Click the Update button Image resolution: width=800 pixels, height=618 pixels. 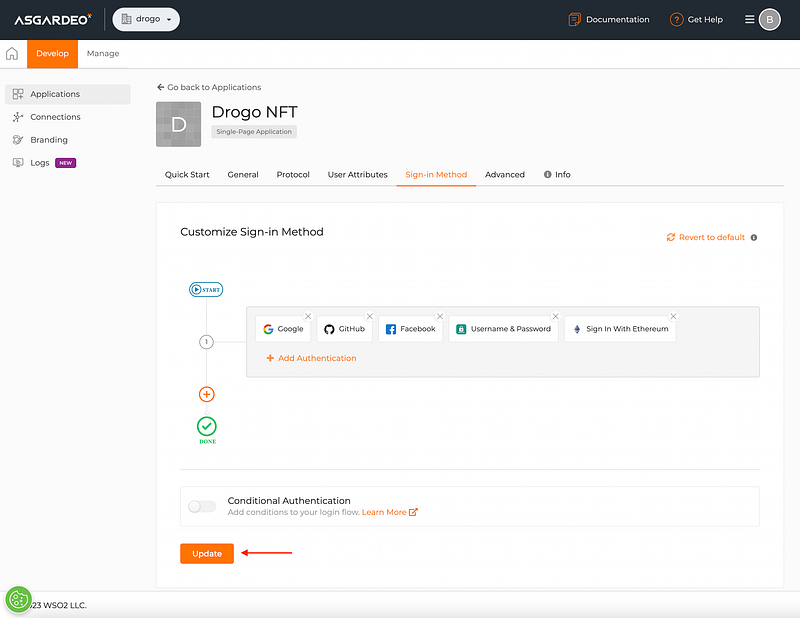(207, 554)
